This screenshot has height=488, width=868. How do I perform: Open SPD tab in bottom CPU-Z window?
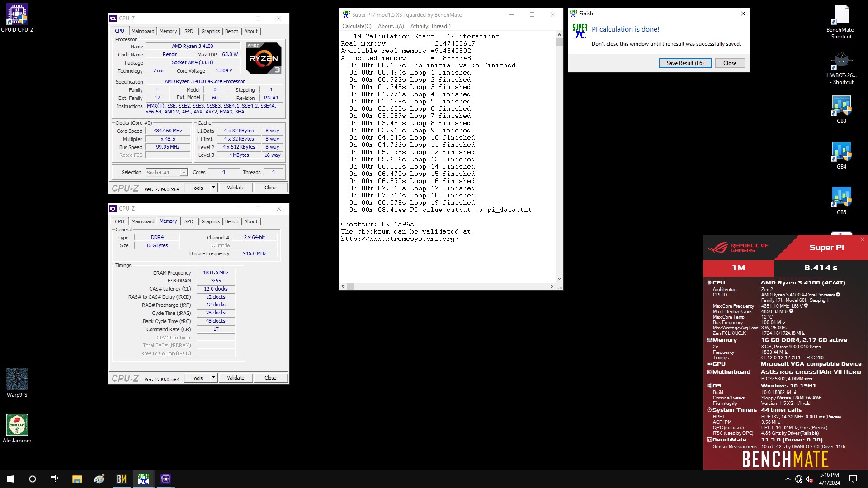[x=189, y=221]
